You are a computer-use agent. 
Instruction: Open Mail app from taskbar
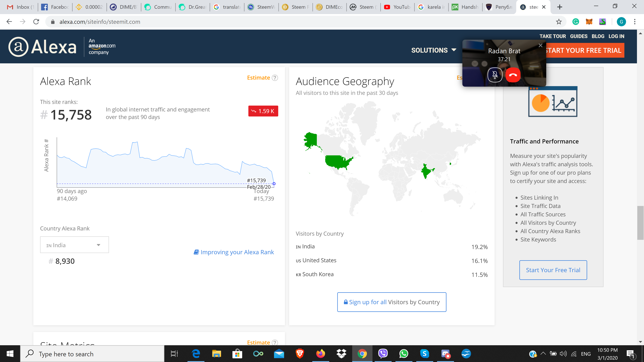(x=279, y=354)
